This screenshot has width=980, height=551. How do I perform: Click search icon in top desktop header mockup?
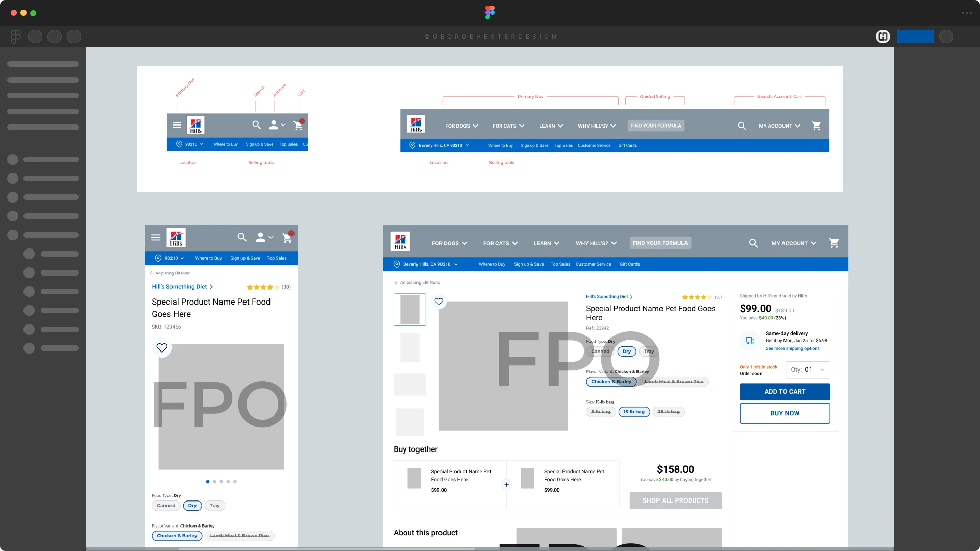tap(742, 126)
